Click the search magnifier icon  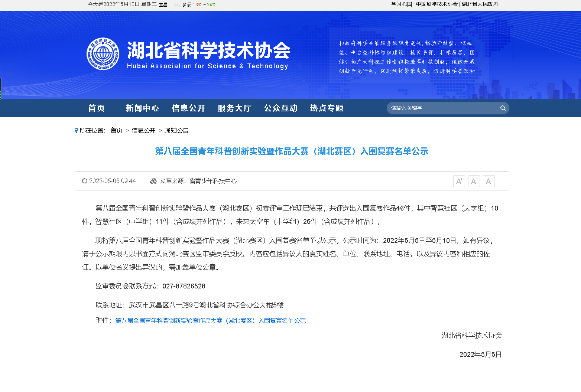[x=503, y=108]
